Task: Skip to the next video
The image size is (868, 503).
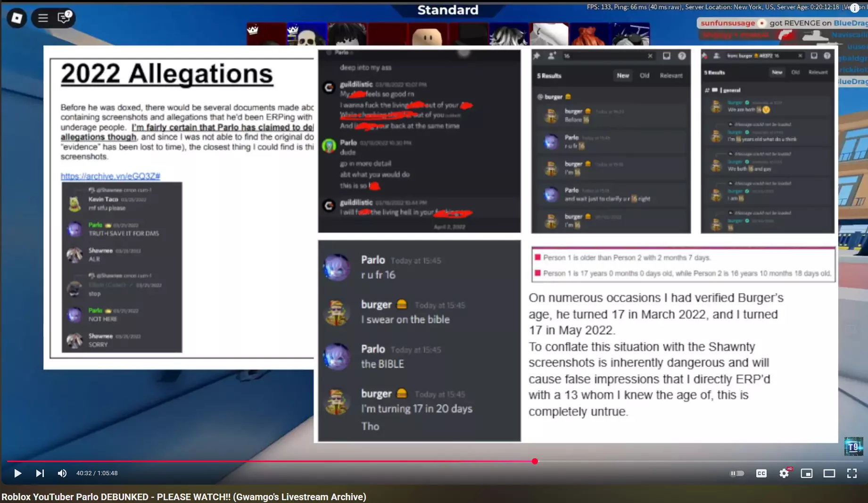Action: 40,473
